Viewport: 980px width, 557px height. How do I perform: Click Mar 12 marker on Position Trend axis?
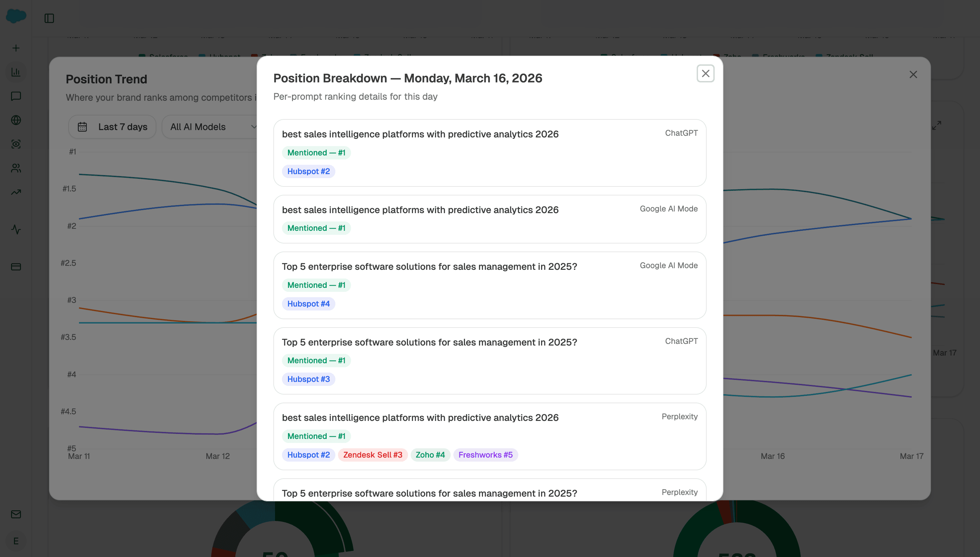tap(217, 456)
